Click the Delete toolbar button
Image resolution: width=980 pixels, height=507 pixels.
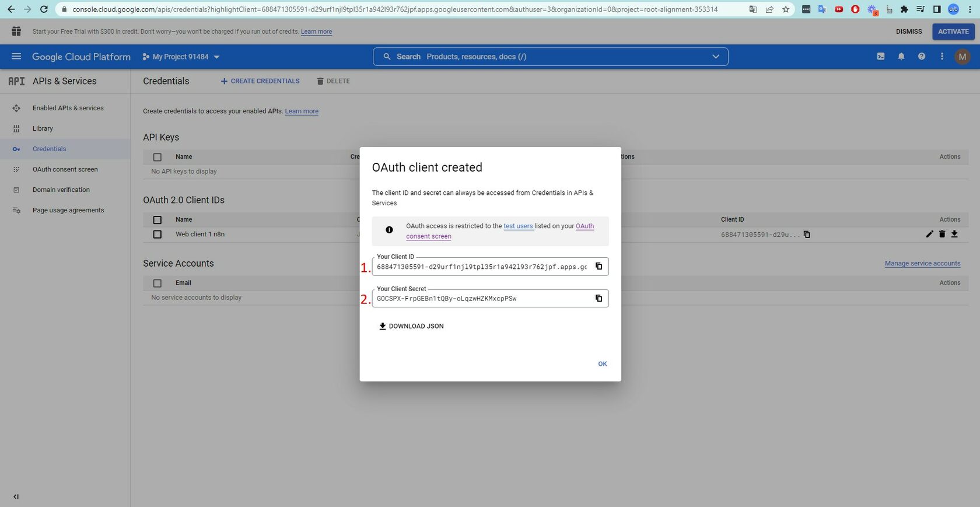pos(333,81)
